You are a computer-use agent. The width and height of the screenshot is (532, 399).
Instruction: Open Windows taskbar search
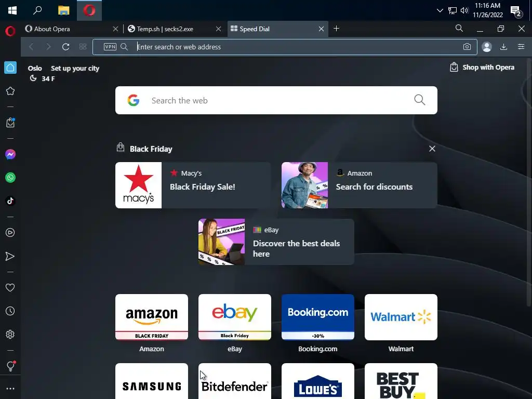[37, 10]
